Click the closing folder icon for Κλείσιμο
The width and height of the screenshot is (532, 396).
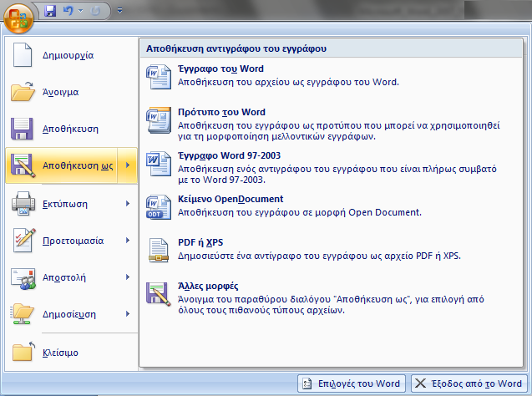click(23, 352)
